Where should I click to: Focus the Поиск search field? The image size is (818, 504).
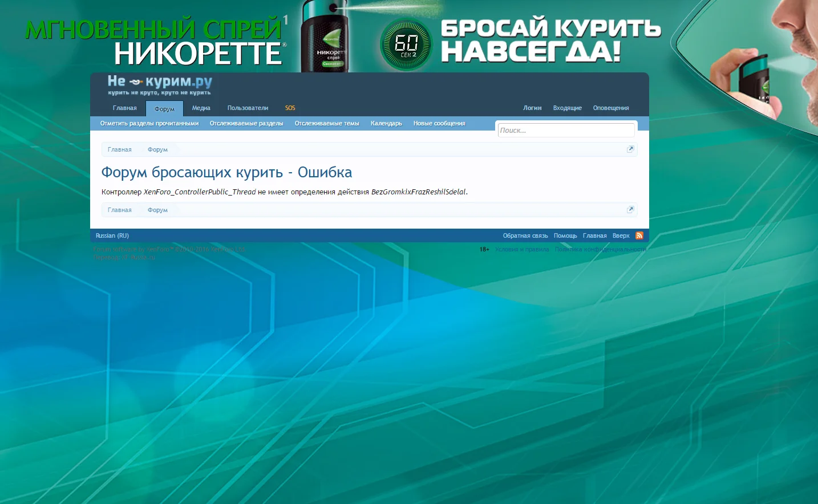[x=566, y=131]
